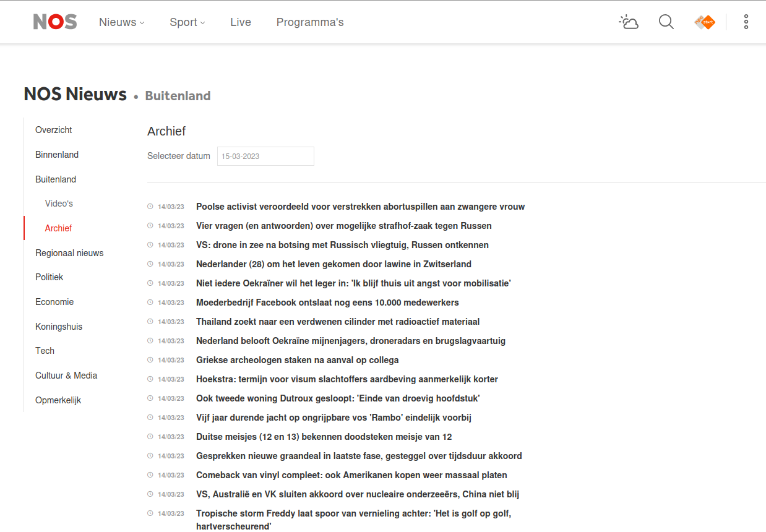Click clock icon beside Tropische storm Freddy

[x=150, y=513]
